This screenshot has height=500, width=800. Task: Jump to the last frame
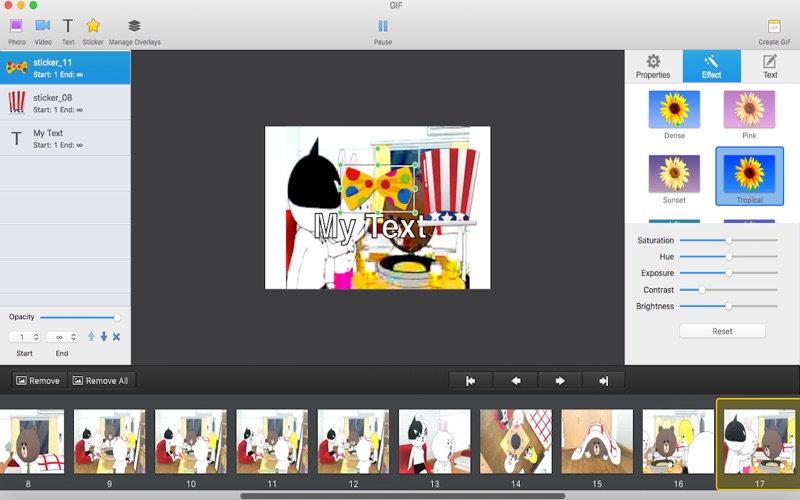click(604, 381)
